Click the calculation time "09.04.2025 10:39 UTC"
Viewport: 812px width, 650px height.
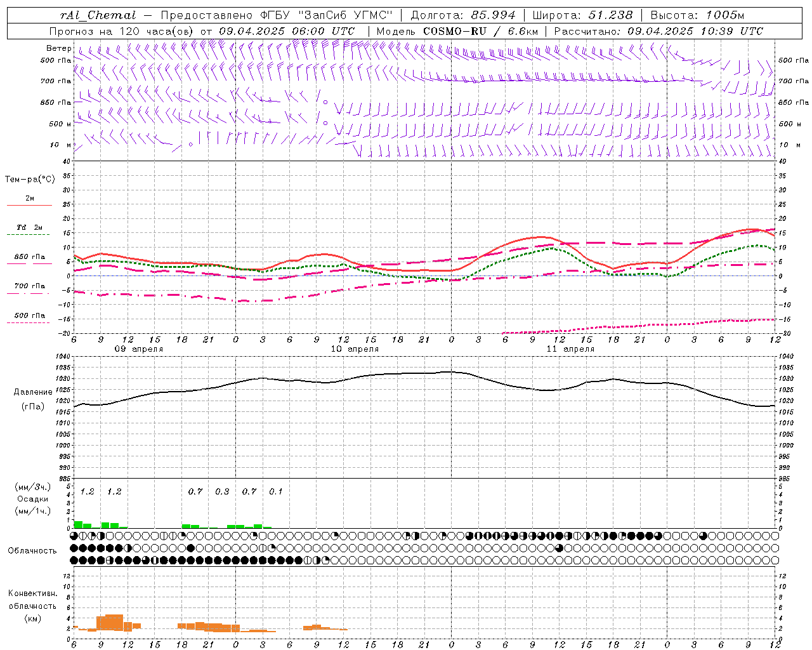coord(695,31)
